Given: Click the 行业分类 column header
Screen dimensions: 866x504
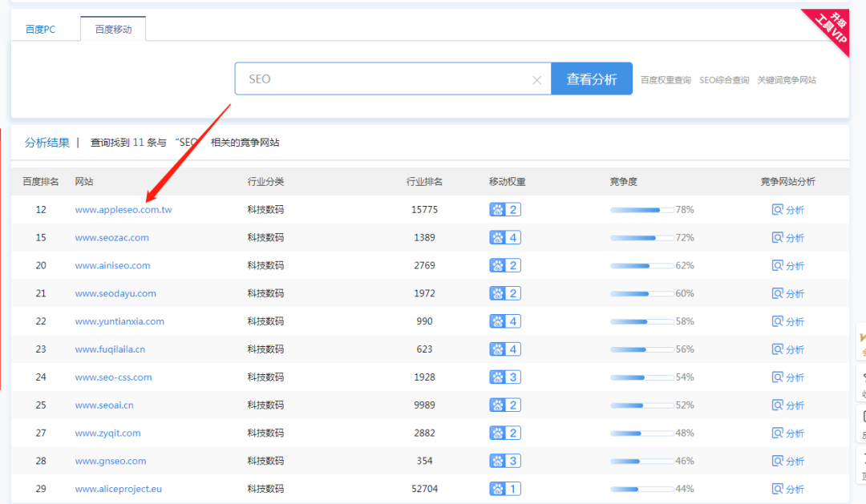Looking at the screenshot, I should (265, 182).
